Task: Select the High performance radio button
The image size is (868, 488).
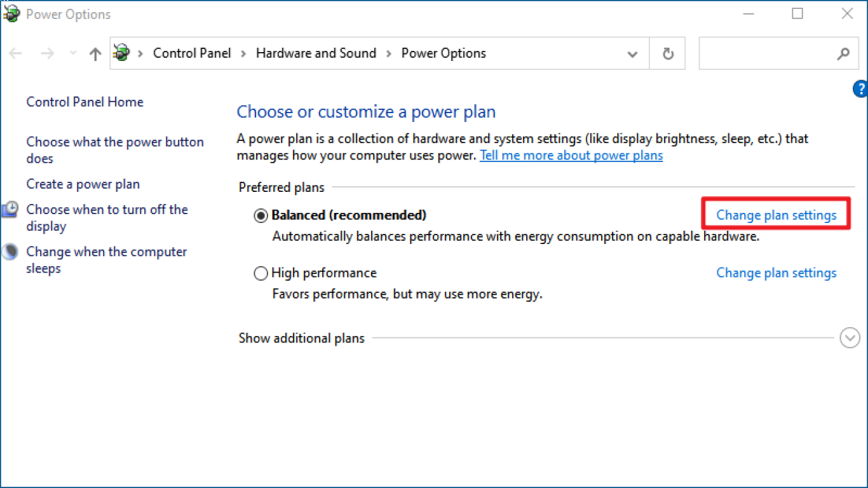Action: (261, 274)
